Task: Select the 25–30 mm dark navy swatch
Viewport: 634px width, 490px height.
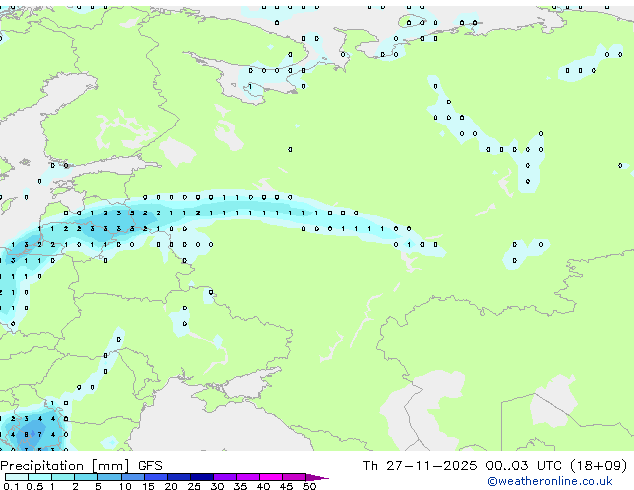Action: [202, 477]
